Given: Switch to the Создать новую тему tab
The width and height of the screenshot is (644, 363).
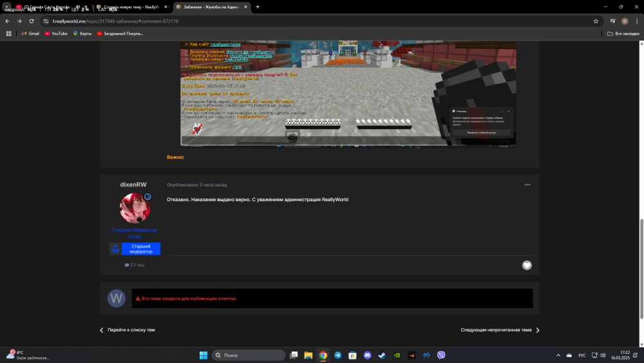Looking at the screenshot, I should click(131, 7).
